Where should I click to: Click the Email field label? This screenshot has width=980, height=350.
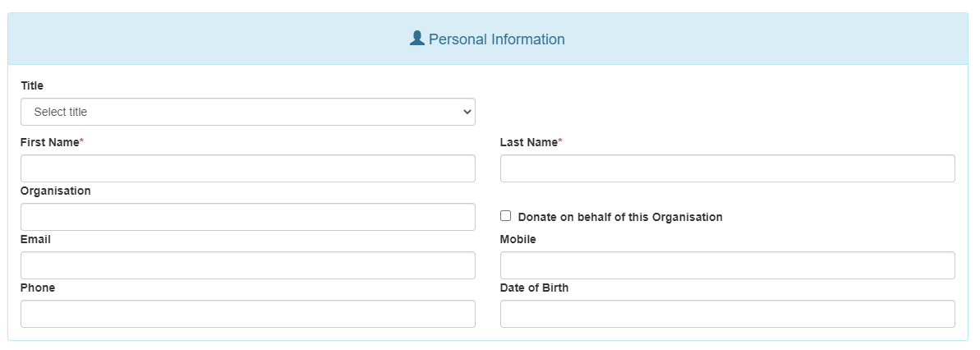(x=35, y=239)
